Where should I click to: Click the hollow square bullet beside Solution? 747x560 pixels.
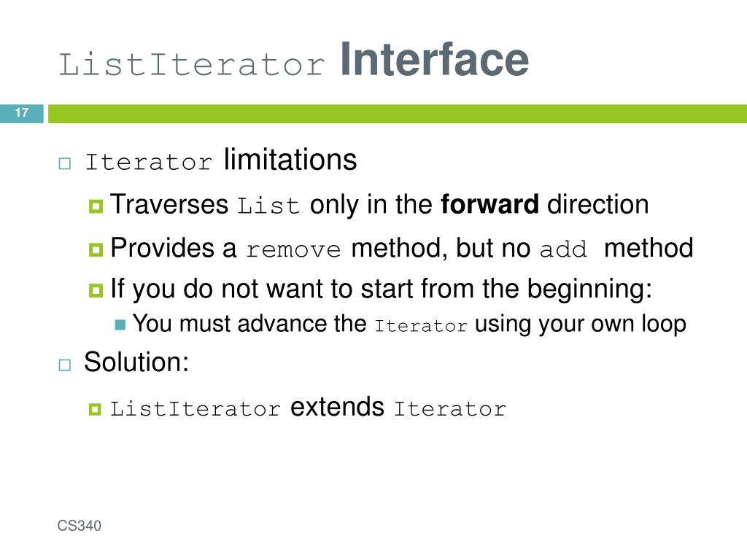click(65, 365)
